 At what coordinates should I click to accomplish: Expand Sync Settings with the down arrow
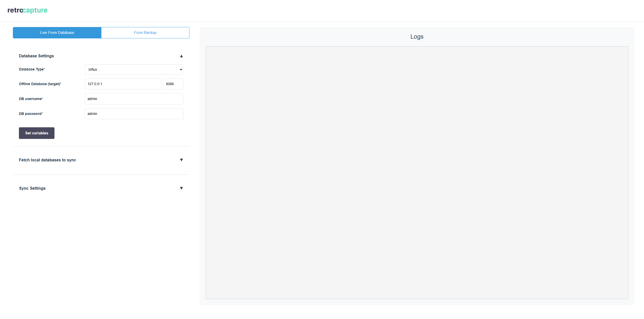pyautogui.click(x=181, y=188)
